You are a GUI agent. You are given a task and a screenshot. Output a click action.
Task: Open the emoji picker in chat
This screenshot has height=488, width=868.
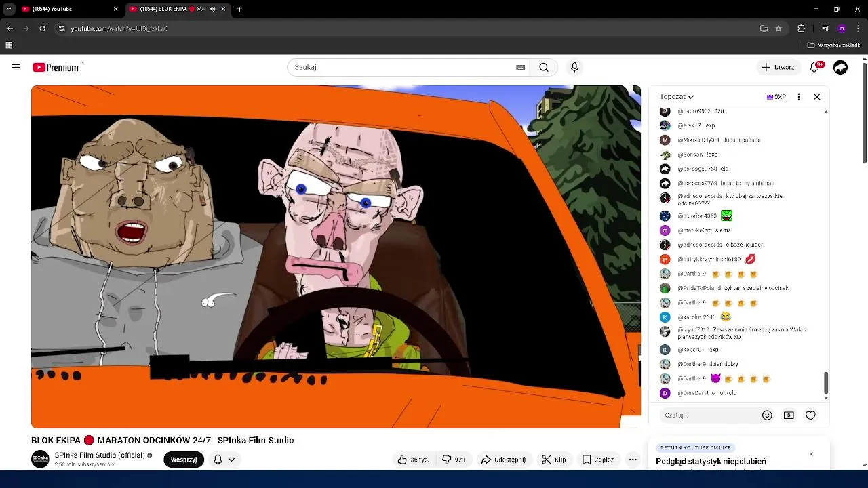point(767,415)
